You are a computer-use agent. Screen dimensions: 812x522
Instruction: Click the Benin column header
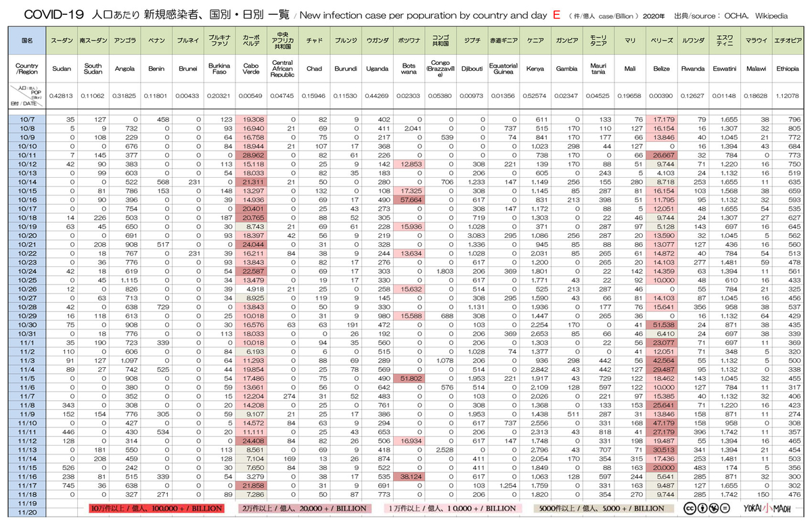[156, 69]
